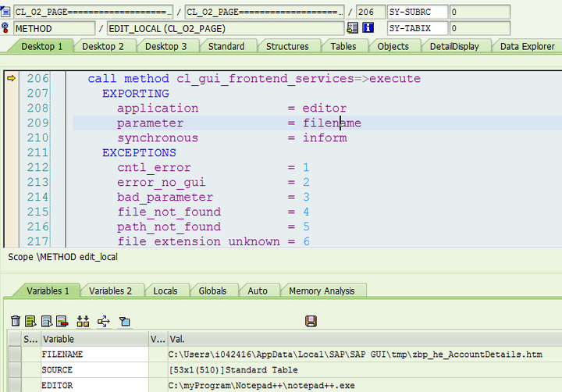The width and height of the screenshot is (562, 392).
Task: Click the SY-SUBRC value 0 field
Action: point(480,12)
